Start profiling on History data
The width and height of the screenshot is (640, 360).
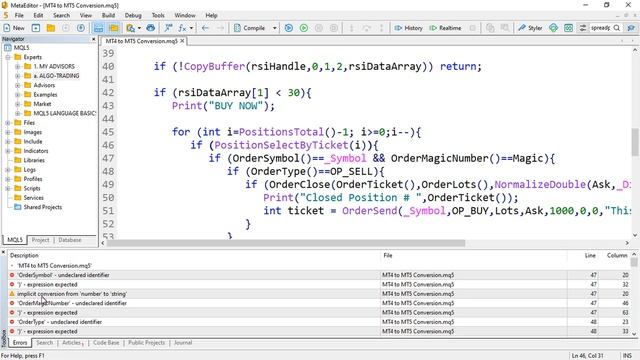tap(408, 28)
